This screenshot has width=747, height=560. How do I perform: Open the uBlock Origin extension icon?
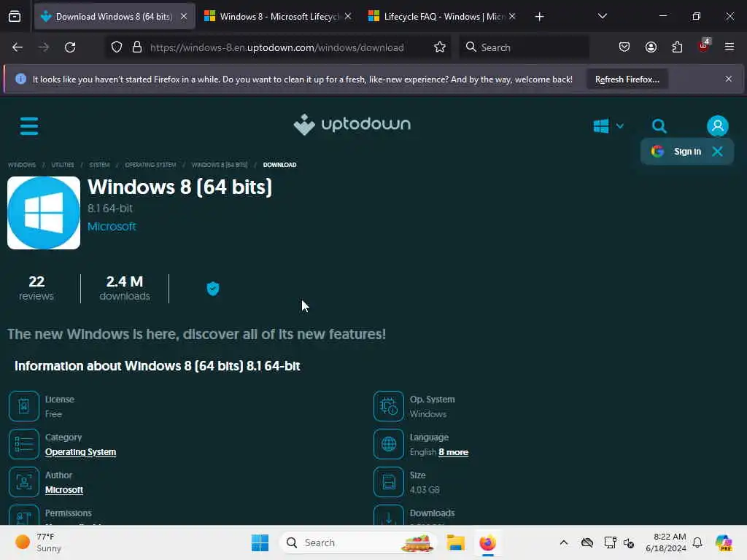pos(704,46)
